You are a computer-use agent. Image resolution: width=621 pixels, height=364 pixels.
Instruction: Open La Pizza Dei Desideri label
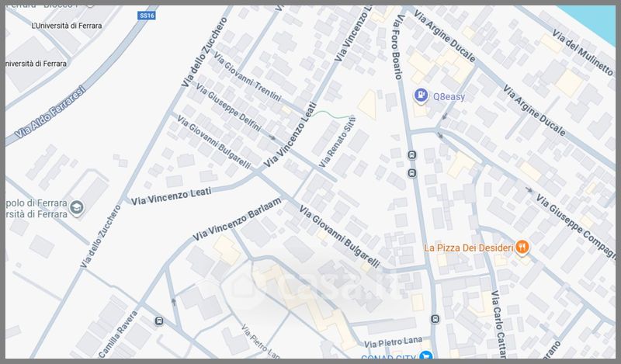pos(469,248)
